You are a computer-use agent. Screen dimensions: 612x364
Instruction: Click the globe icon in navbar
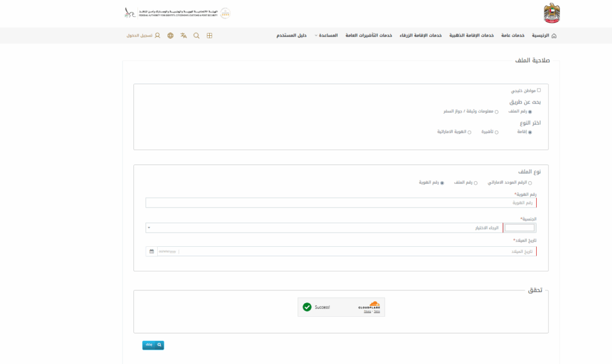170,36
